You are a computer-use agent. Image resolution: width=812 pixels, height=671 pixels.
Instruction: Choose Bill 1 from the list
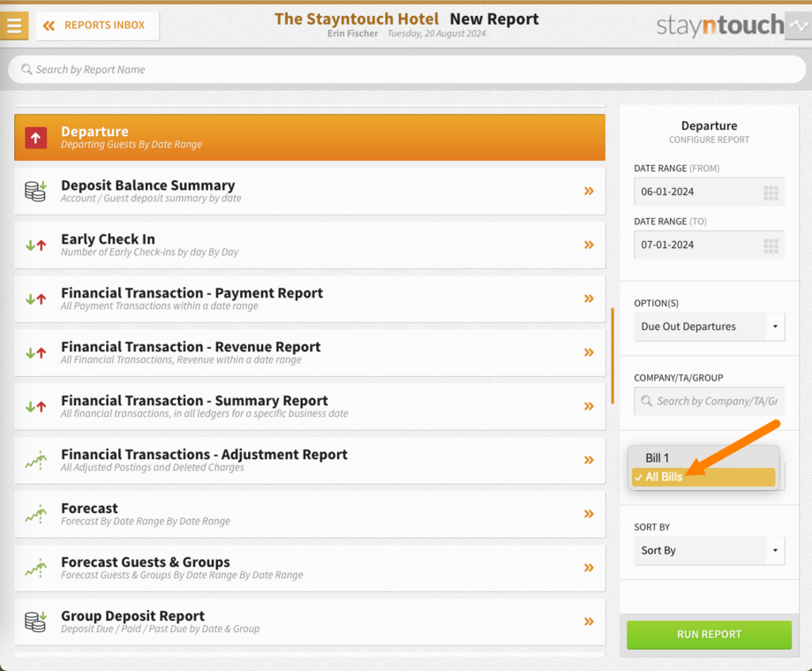click(703, 458)
